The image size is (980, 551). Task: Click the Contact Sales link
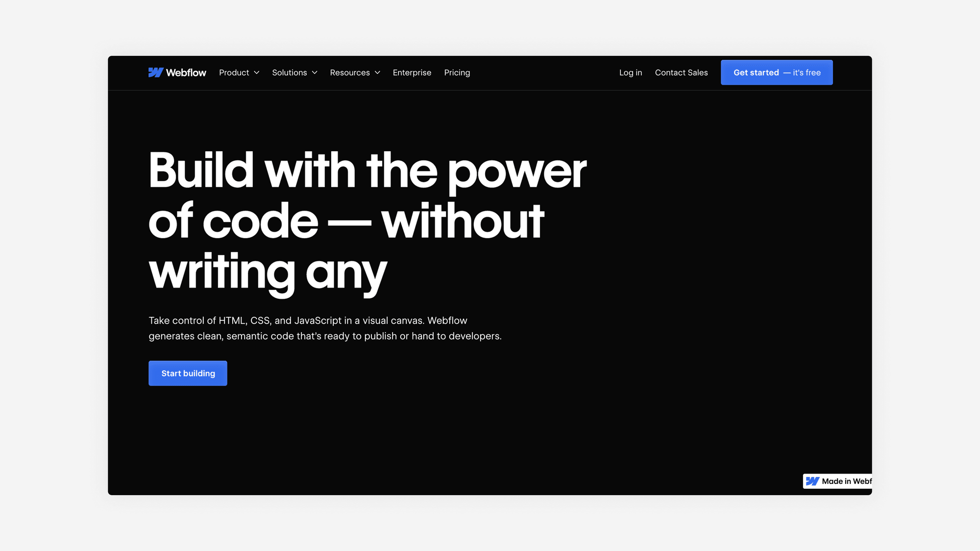[x=681, y=72]
